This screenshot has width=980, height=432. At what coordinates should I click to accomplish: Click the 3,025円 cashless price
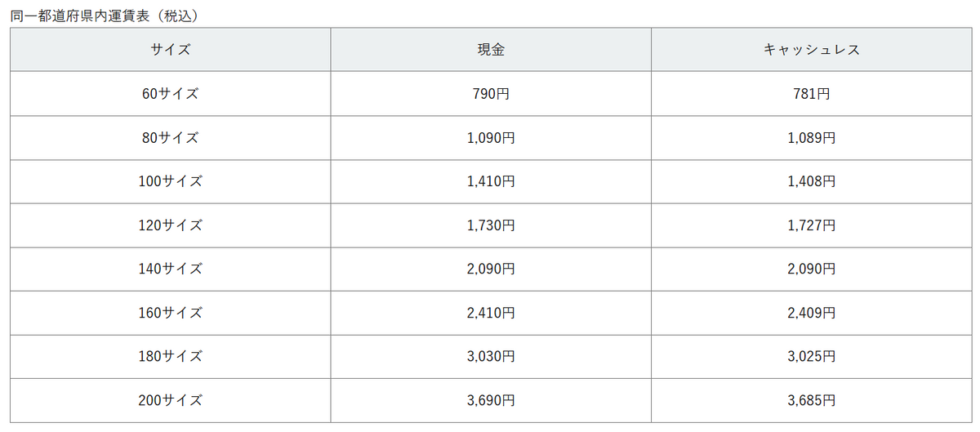(811, 357)
